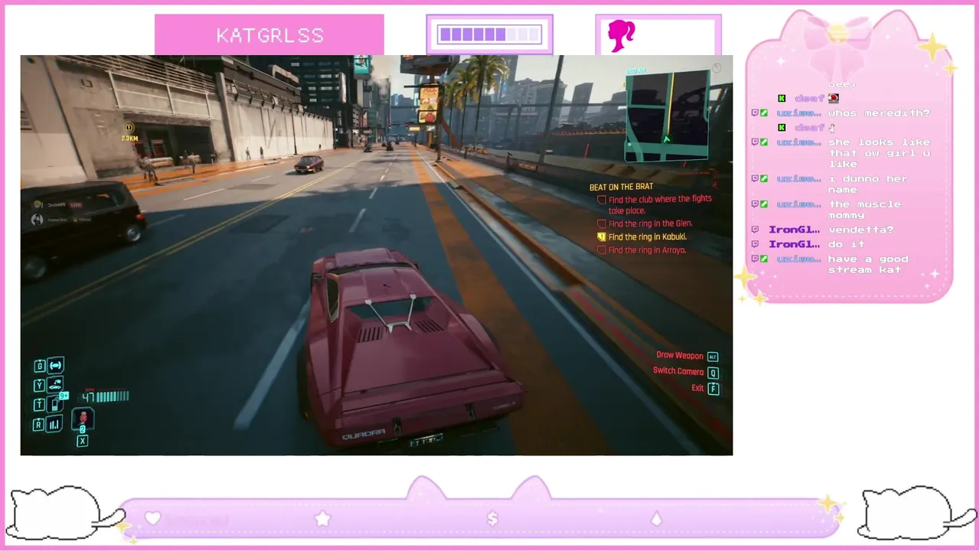Click the green player arrow on the minimap

[x=666, y=139]
